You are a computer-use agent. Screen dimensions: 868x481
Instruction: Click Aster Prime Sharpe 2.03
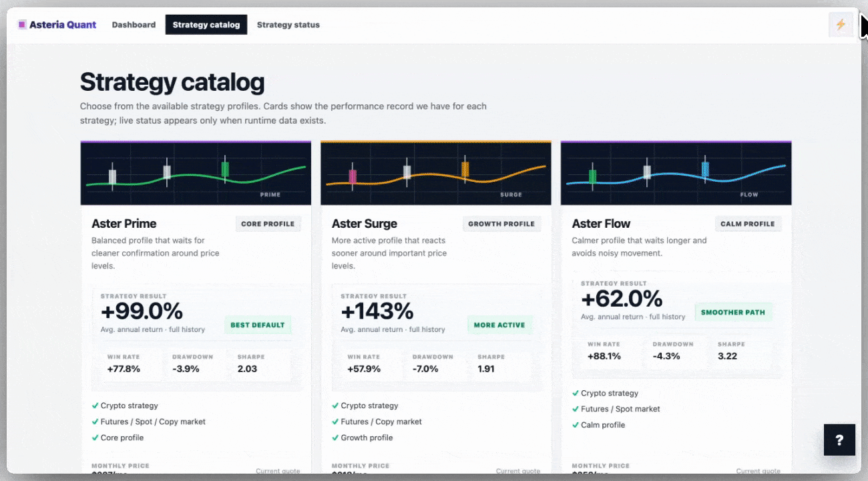pos(247,369)
